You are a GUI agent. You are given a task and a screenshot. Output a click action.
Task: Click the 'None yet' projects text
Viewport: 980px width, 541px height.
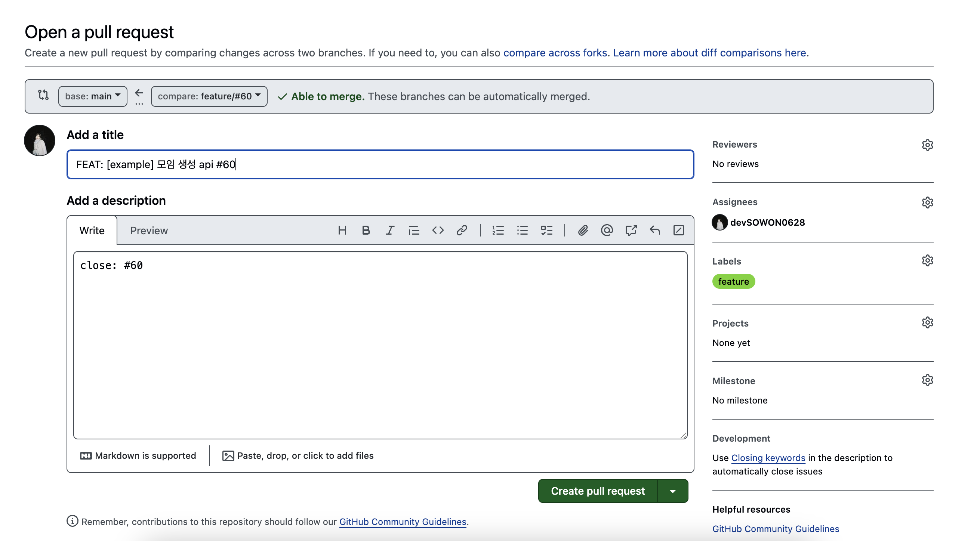point(731,343)
